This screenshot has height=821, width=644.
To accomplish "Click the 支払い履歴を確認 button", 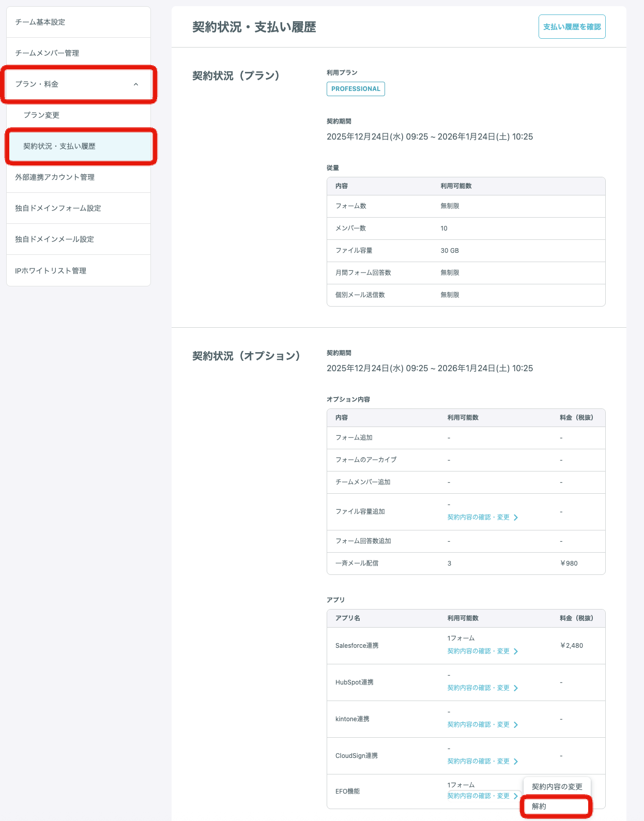I will tap(572, 27).
